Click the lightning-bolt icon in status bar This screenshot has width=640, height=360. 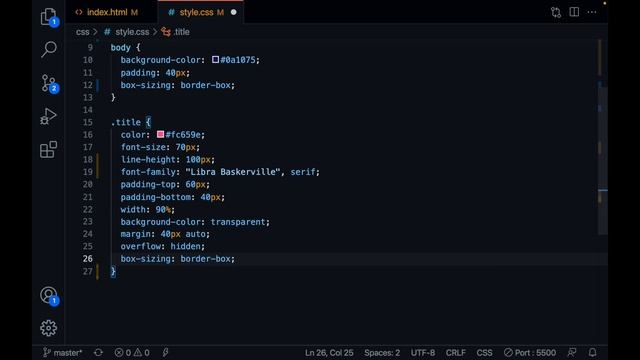click(165, 353)
